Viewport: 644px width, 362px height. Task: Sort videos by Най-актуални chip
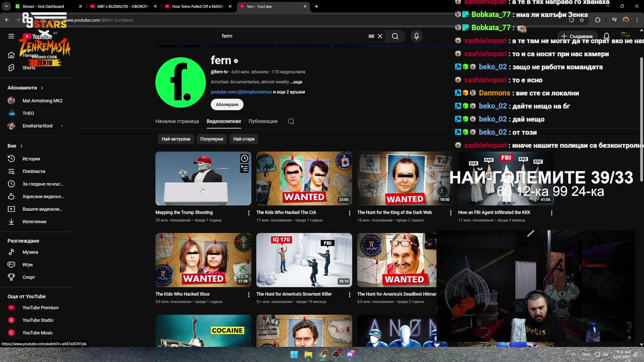[176, 139]
